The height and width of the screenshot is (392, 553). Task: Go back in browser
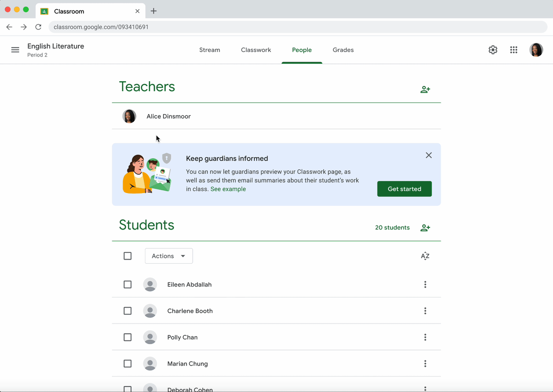9,27
